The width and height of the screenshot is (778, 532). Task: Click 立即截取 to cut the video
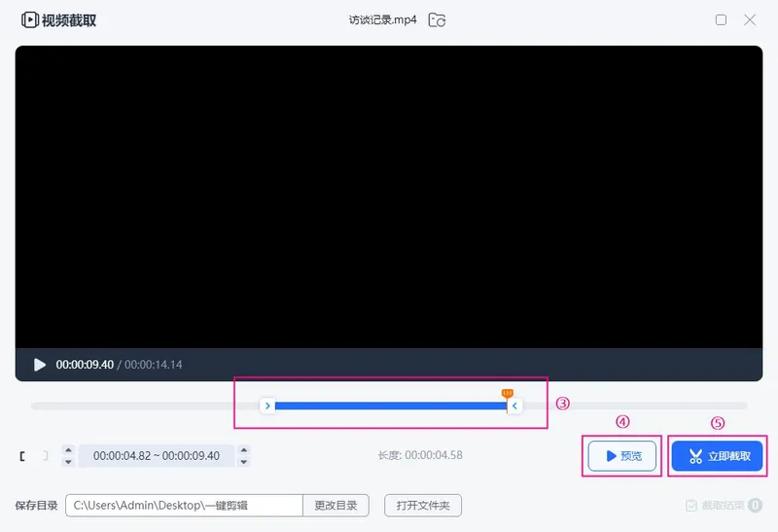coord(717,455)
